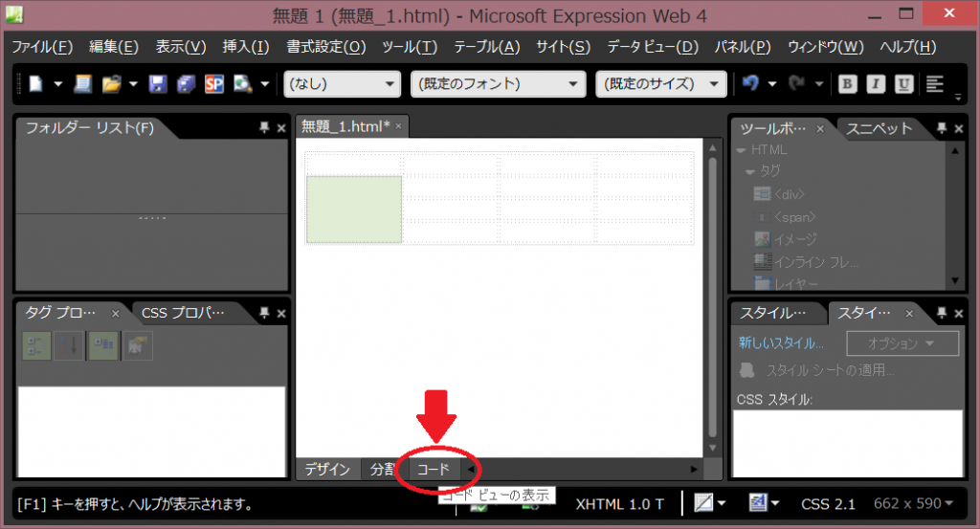Toggle Underline formatting
The width and height of the screenshot is (980, 529).
click(x=903, y=83)
